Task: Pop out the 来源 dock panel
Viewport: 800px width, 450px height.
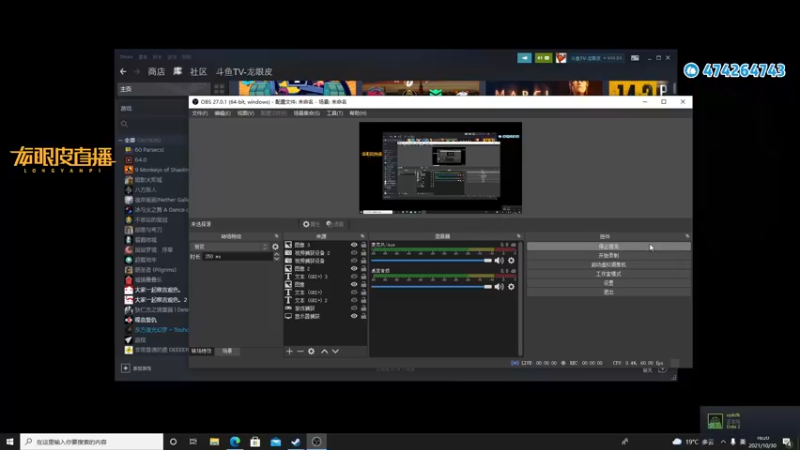Action: (x=363, y=236)
